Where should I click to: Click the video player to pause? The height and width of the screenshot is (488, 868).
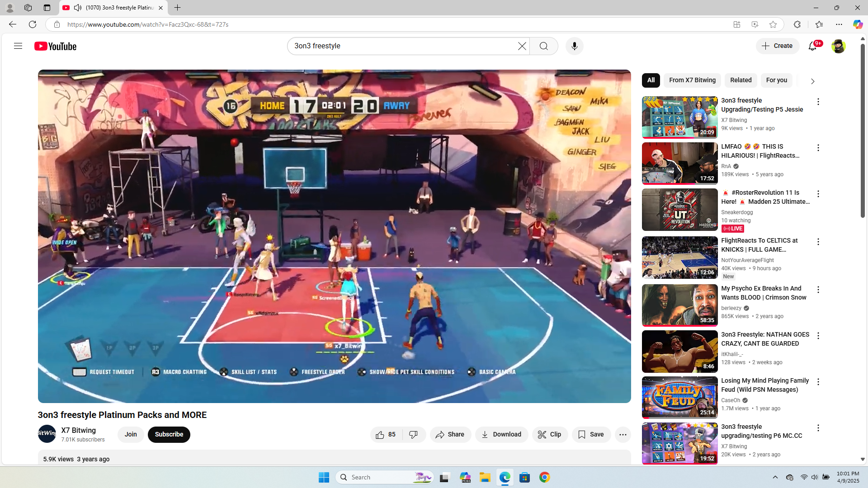[335, 236]
